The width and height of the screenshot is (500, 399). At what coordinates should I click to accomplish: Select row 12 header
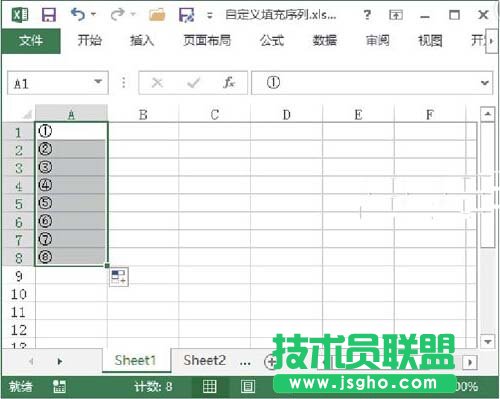click(18, 330)
